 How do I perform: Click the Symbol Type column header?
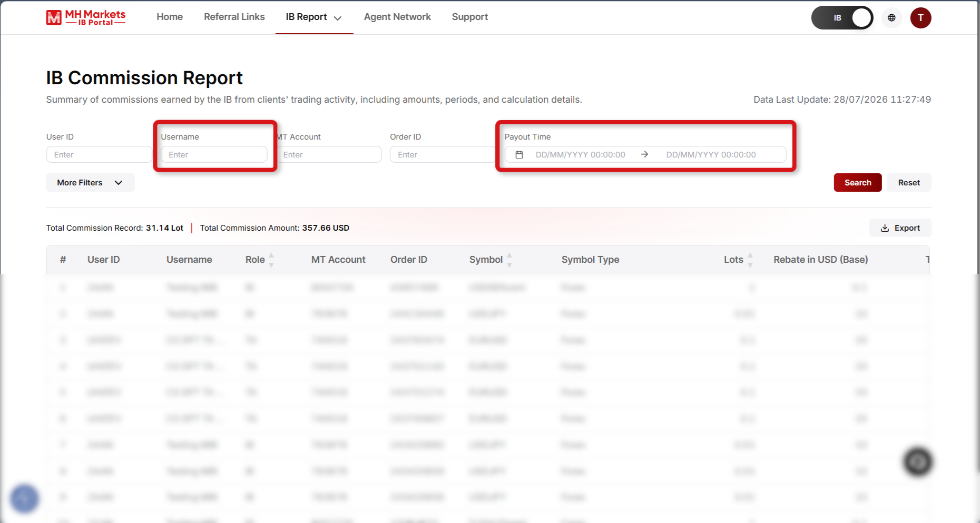pyautogui.click(x=590, y=260)
